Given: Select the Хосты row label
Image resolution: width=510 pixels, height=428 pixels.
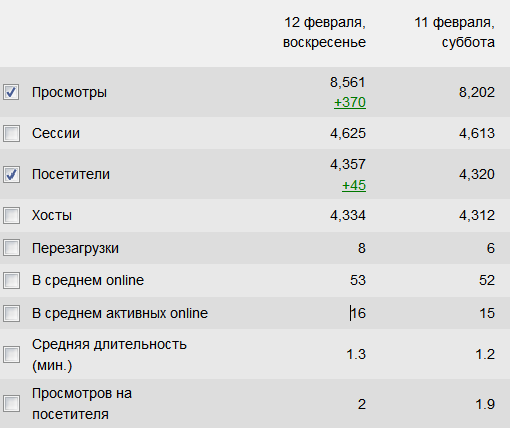Looking at the screenshot, I should pos(52,215).
